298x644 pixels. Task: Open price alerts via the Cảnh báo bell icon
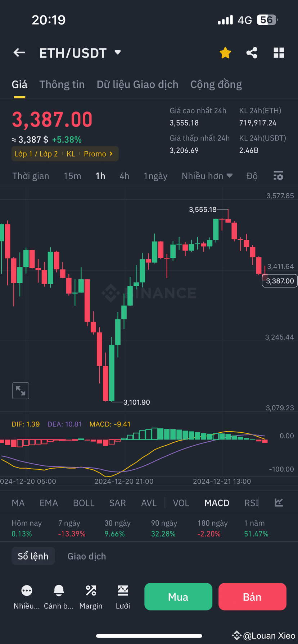click(x=59, y=596)
